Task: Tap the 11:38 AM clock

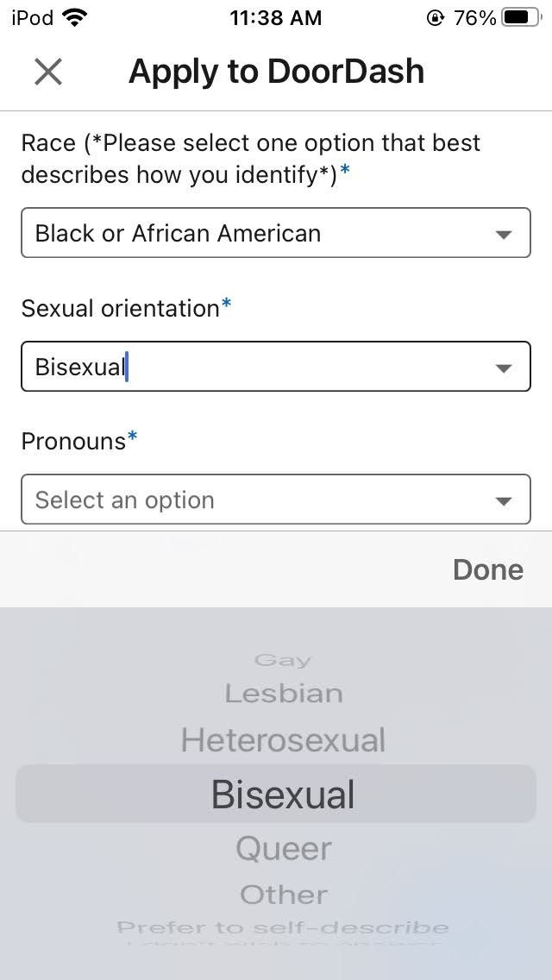Action: (275, 18)
